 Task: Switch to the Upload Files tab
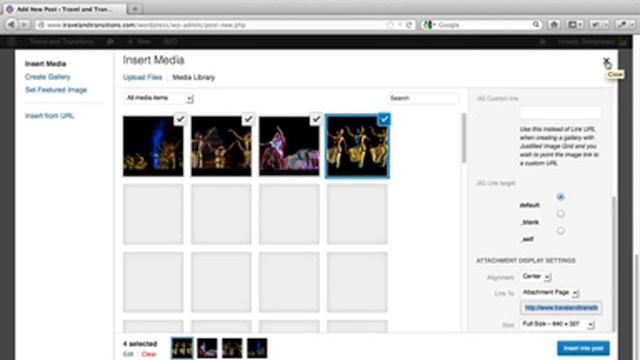[142, 77]
